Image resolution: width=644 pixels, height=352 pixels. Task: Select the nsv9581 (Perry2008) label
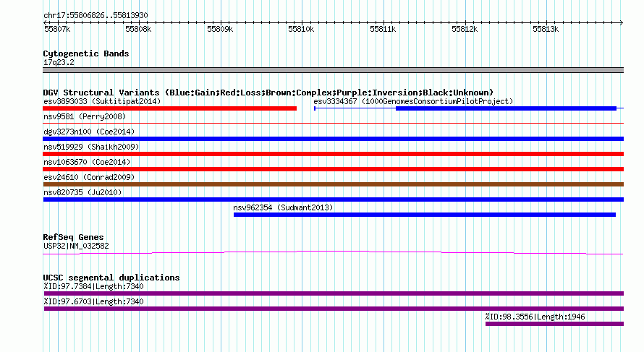pos(85,116)
